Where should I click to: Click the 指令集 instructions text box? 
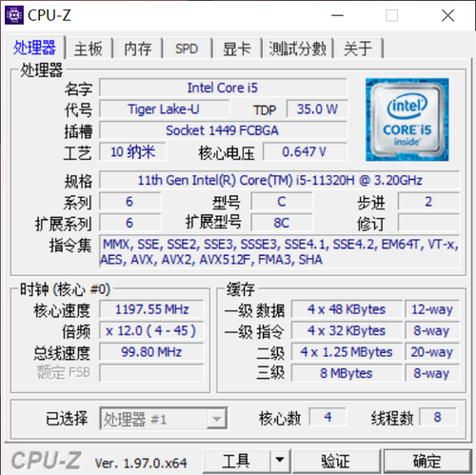pos(280,251)
